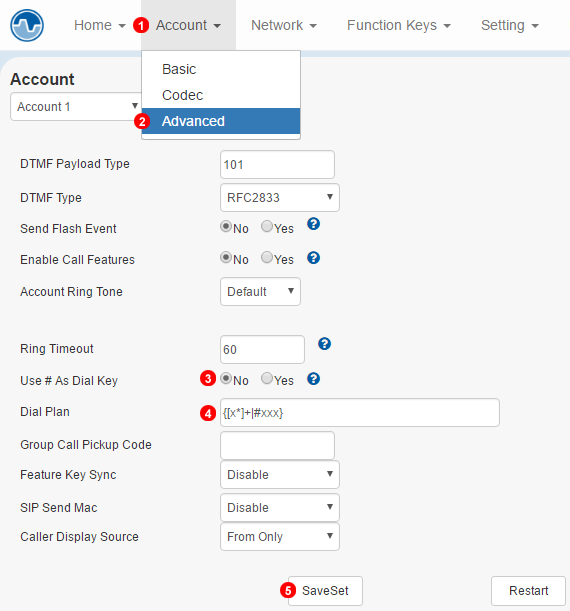Open the Feature Key Sync dropdown

pyautogui.click(x=280, y=475)
